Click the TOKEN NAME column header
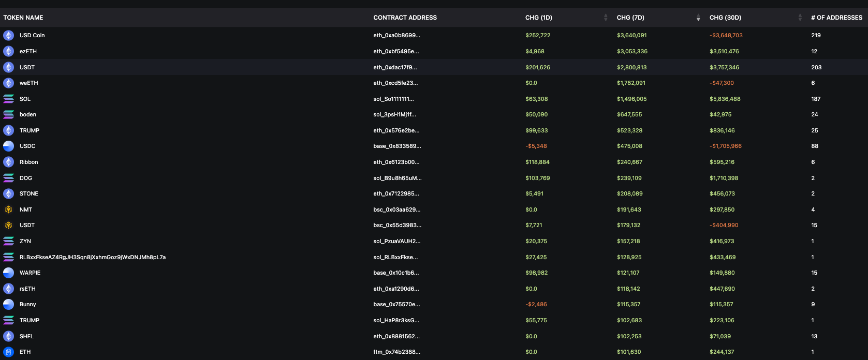Viewport: 868px width, 360px height. coord(23,18)
